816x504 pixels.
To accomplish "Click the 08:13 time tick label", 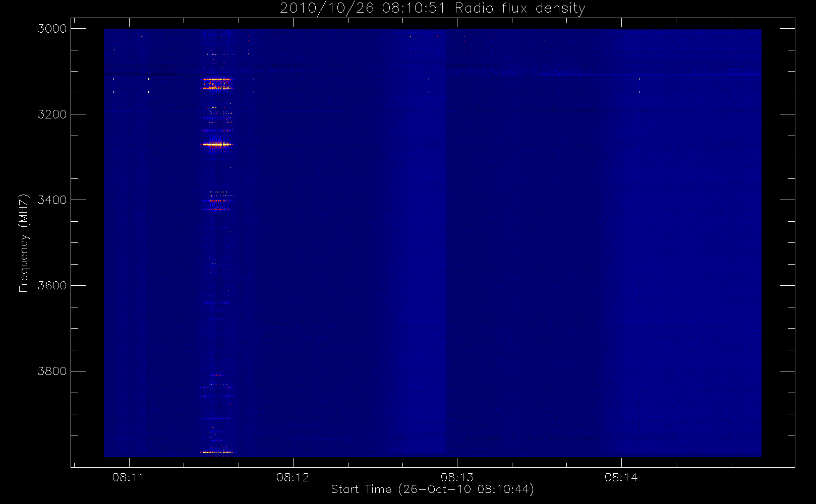I will (457, 477).
